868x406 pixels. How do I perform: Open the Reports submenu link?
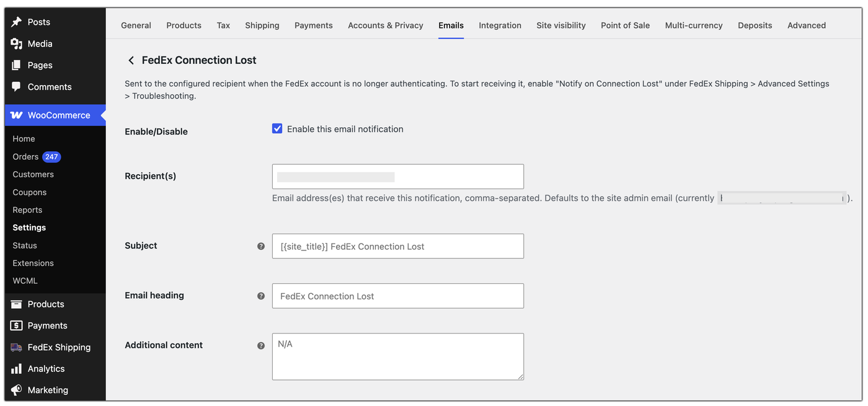pos(27,210)
